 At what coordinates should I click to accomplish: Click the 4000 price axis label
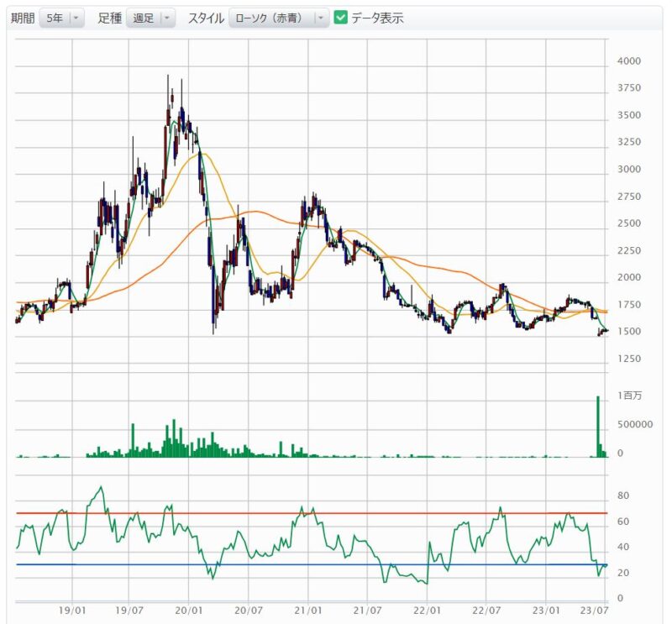tap(628, 60)
